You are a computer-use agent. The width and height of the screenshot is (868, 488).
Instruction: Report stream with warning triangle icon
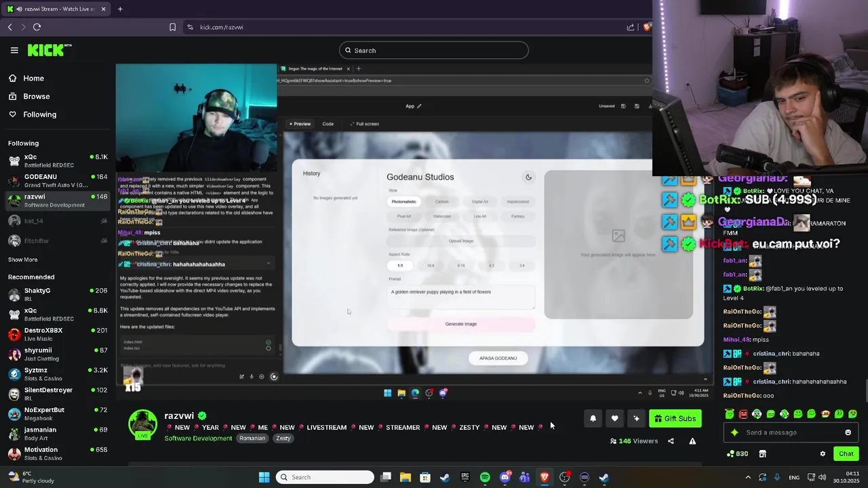coord(692,441)
